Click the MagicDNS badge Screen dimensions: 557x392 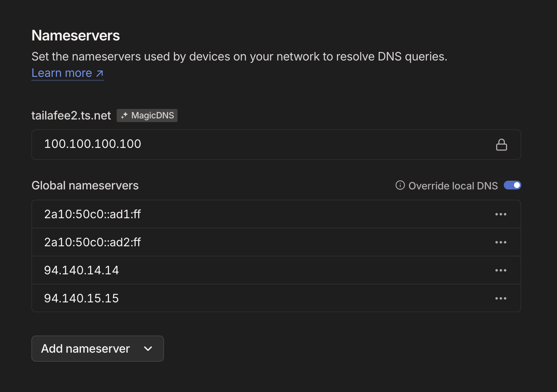[147, 115]
